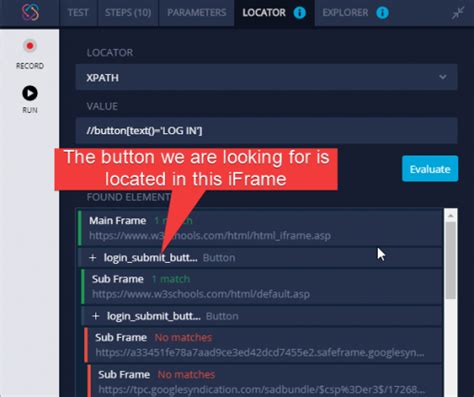The image size is (474, 397).
Task: Open the XPATH locator type dropdown
Action: pyautogui.click(x=267, y=77)
